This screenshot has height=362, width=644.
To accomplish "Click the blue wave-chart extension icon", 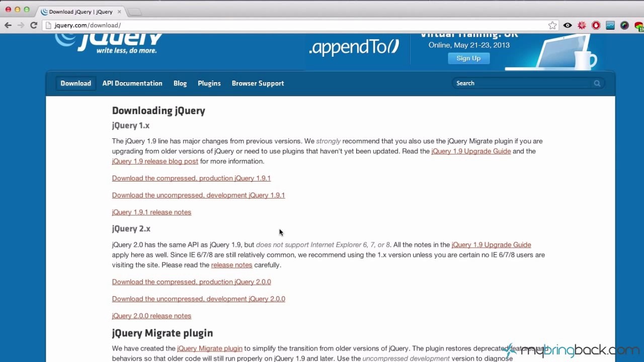I will coord(610,25).
